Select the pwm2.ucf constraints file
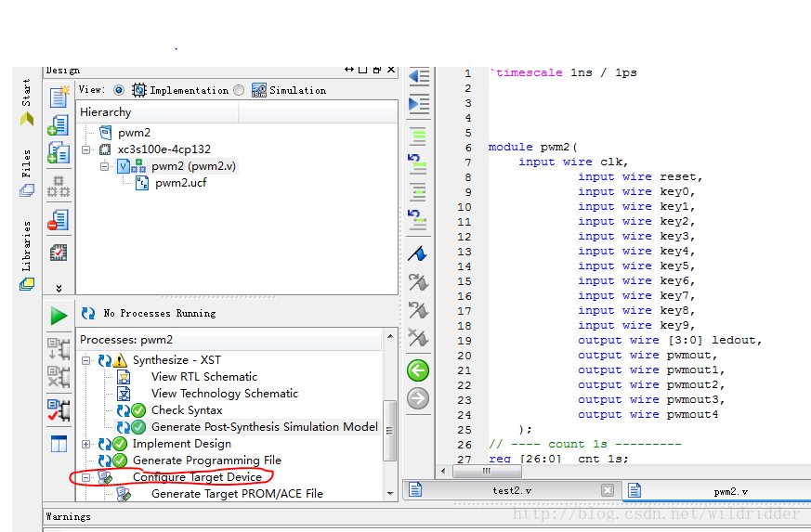 click(x=180, y=183)
